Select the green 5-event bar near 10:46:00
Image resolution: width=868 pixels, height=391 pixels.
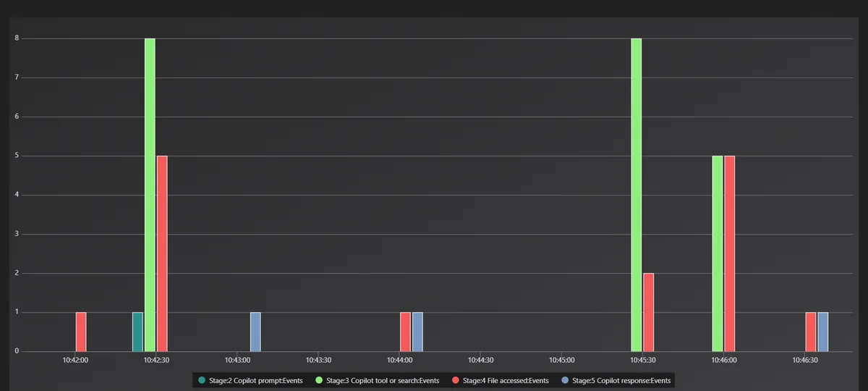(717, 253)
